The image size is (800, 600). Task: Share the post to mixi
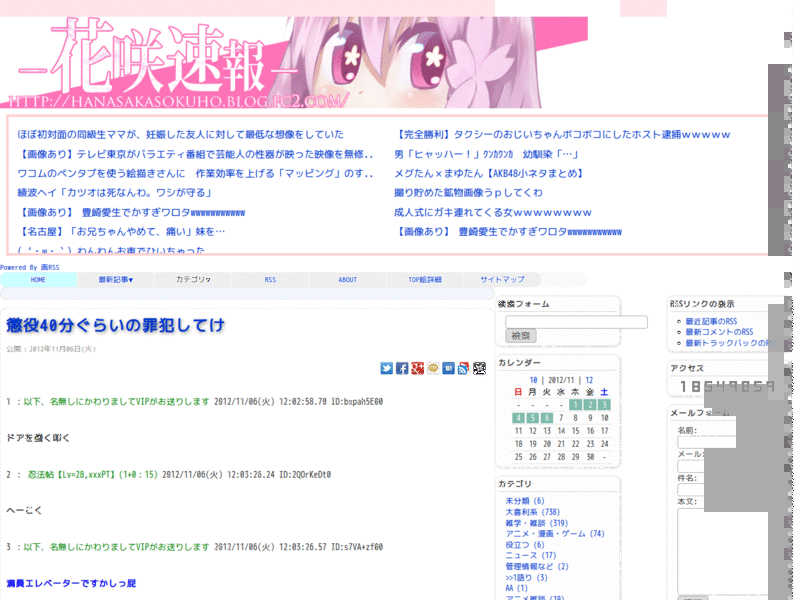coord(431,368)
